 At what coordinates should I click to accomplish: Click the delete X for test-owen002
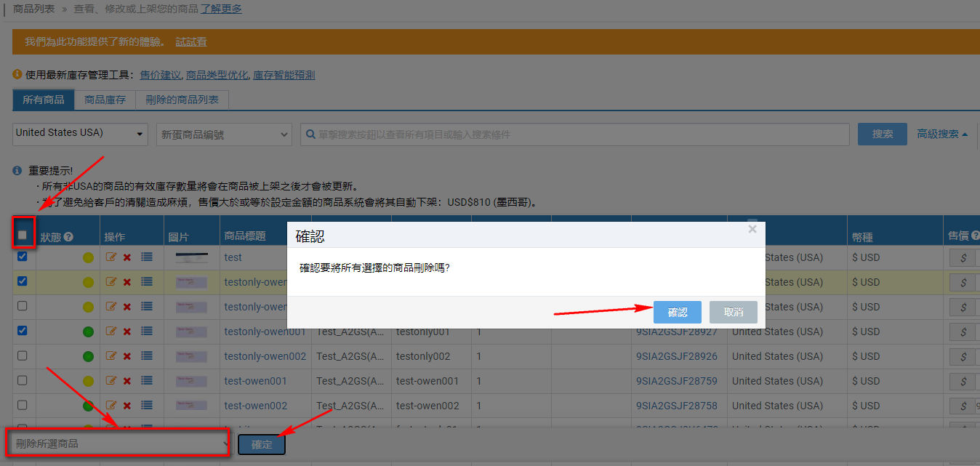click(x=127, y=406)
